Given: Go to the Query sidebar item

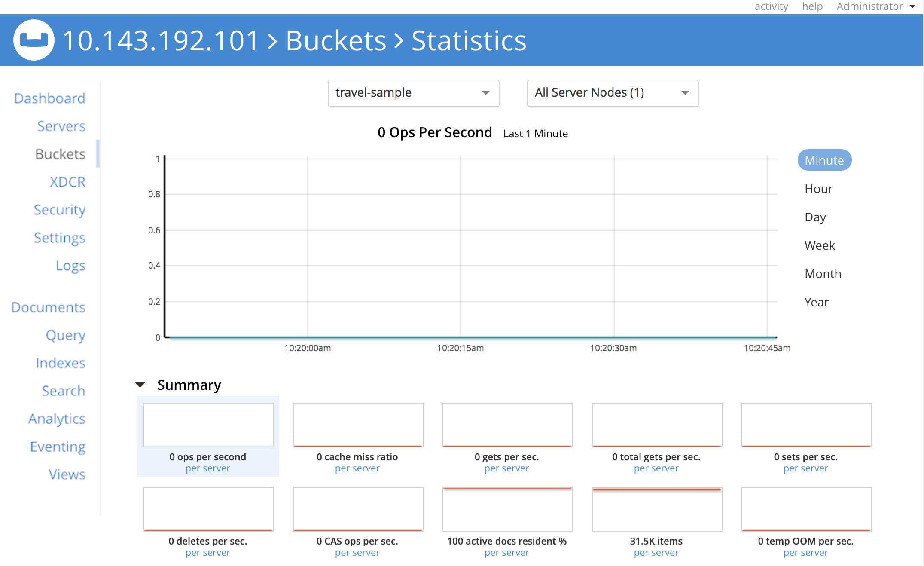Looking at the screenshot, I should point(65,335).
